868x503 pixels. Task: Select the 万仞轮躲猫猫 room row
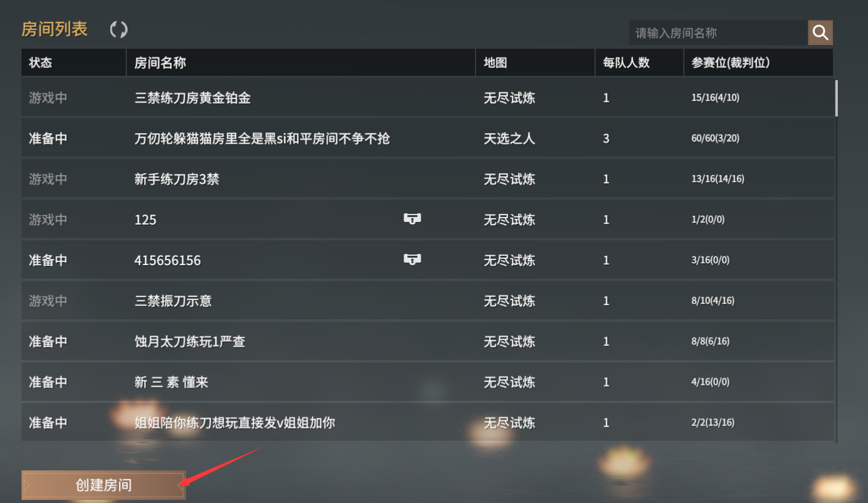coord(428,138)
